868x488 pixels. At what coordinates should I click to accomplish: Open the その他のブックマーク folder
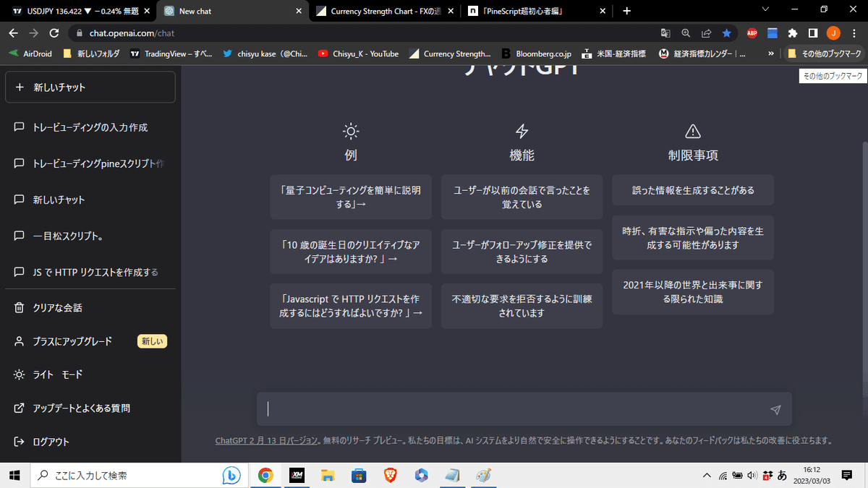[824, 53]
